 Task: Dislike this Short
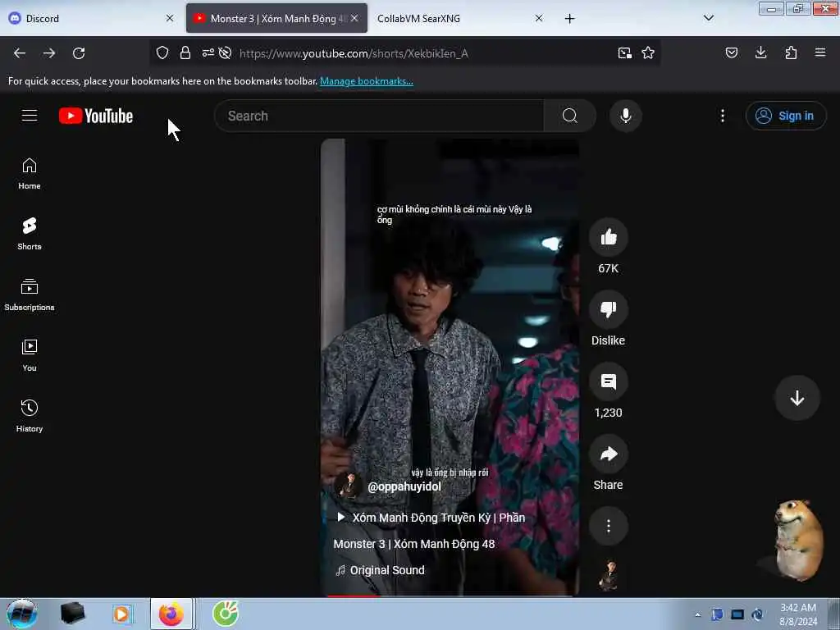608,309
